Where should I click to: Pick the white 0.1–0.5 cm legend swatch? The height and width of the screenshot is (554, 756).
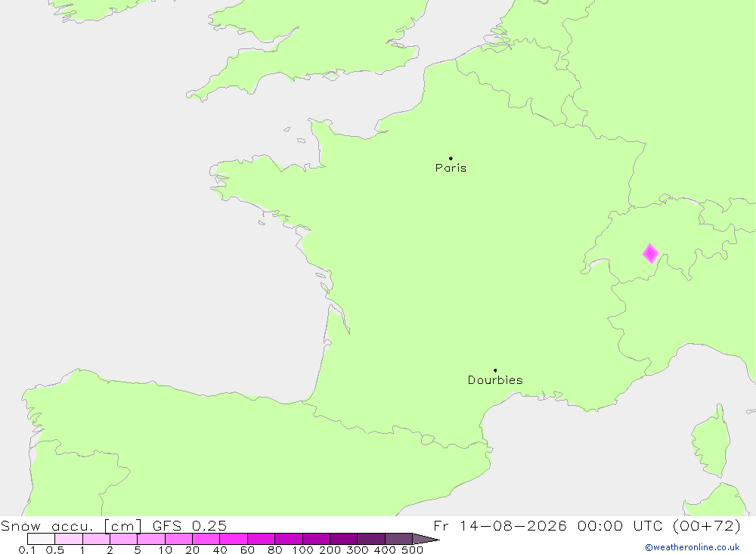[41, 539]
